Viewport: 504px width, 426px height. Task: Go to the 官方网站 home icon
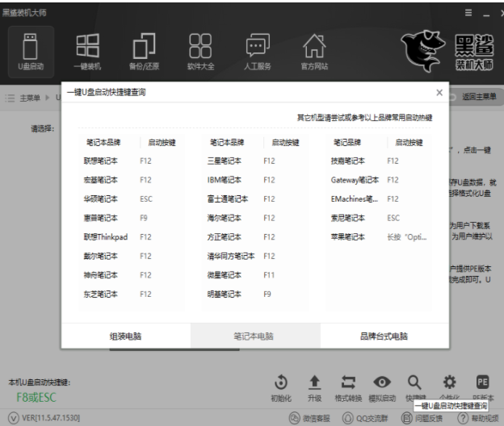point(314,52)
